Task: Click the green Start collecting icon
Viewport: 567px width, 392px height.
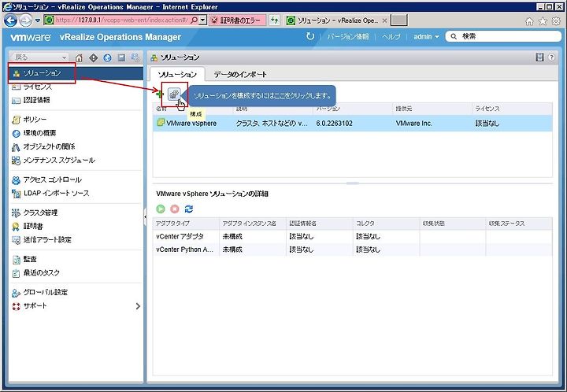Action: 161,209
